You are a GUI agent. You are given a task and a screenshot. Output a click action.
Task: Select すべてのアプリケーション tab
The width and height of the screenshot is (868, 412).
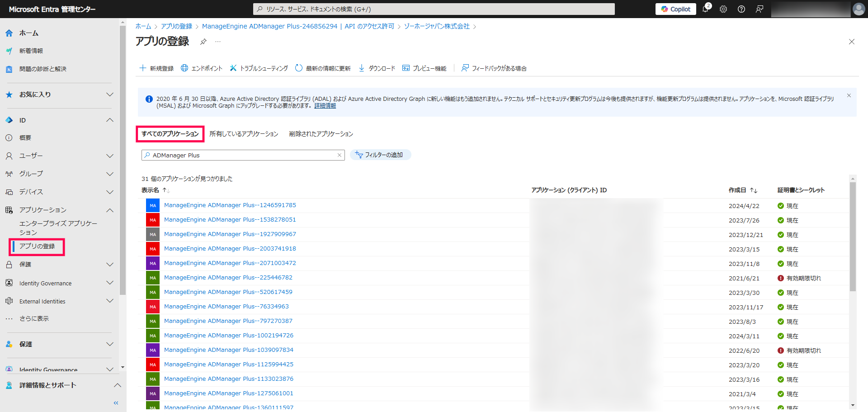(x=170, y=134)
